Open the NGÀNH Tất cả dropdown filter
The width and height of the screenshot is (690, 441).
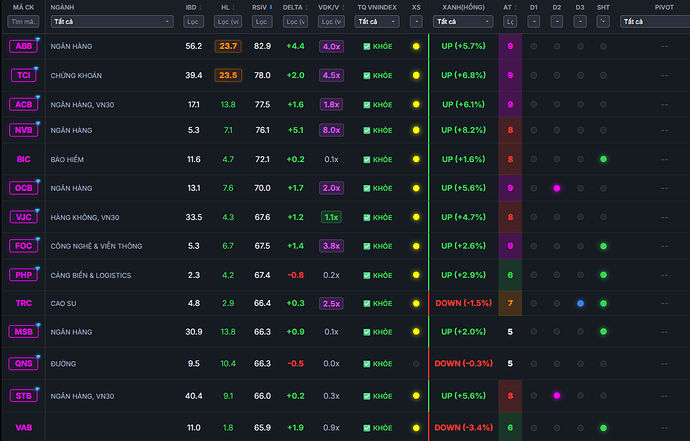(x=112, y=22)
